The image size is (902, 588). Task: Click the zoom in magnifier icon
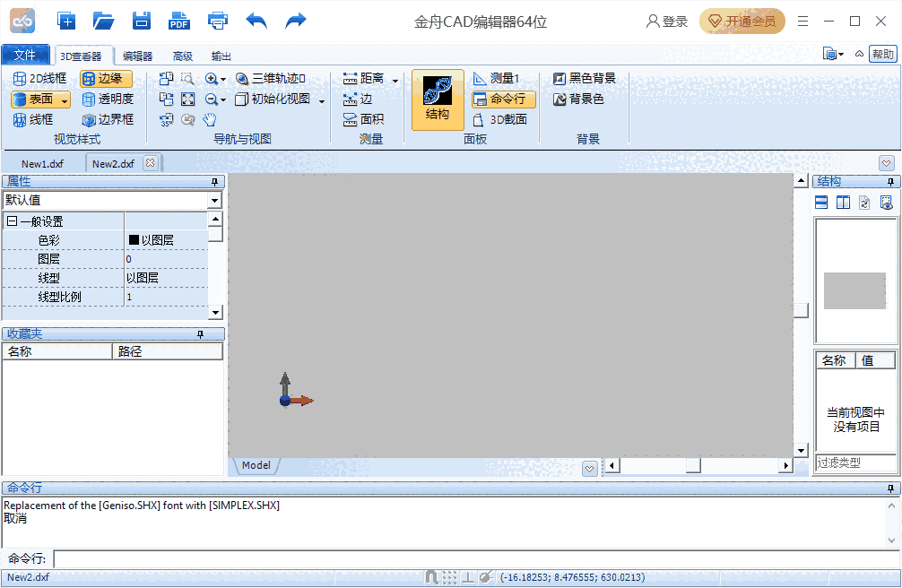(x=211, y=78)
